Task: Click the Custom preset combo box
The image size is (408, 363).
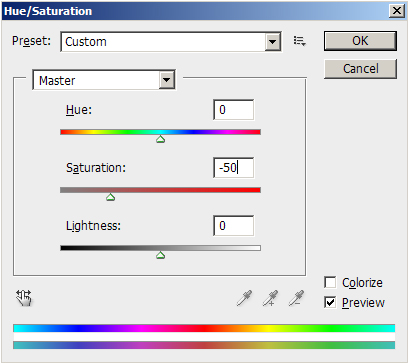Action: pyautogui.click(x=171, y=42)
